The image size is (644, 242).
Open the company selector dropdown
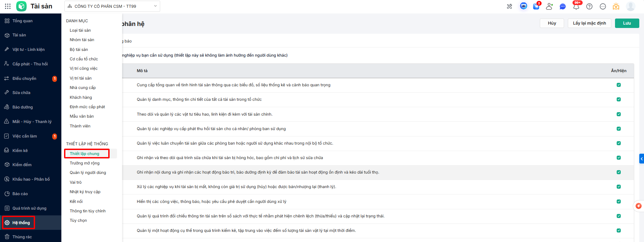click(x=112, y=6)
